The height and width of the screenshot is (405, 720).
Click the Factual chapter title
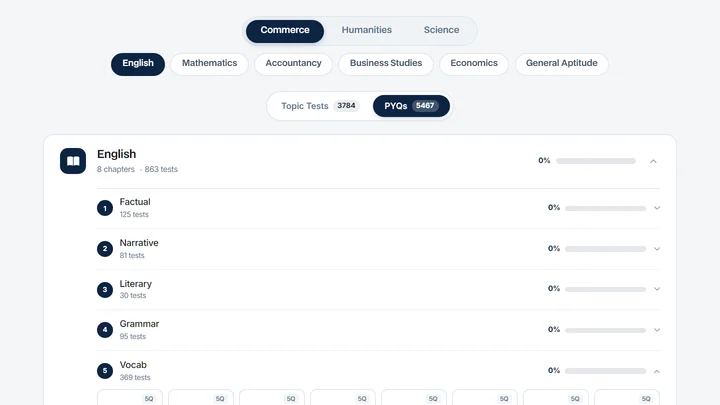pyautogui.click(x=135, y=202)
